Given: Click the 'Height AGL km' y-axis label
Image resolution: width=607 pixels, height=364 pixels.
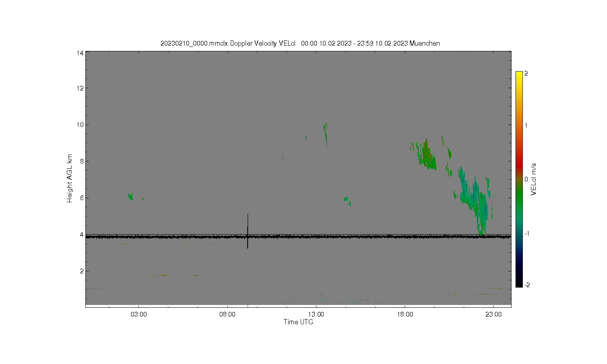Looking at the screenshot, I should coord(70,178).
